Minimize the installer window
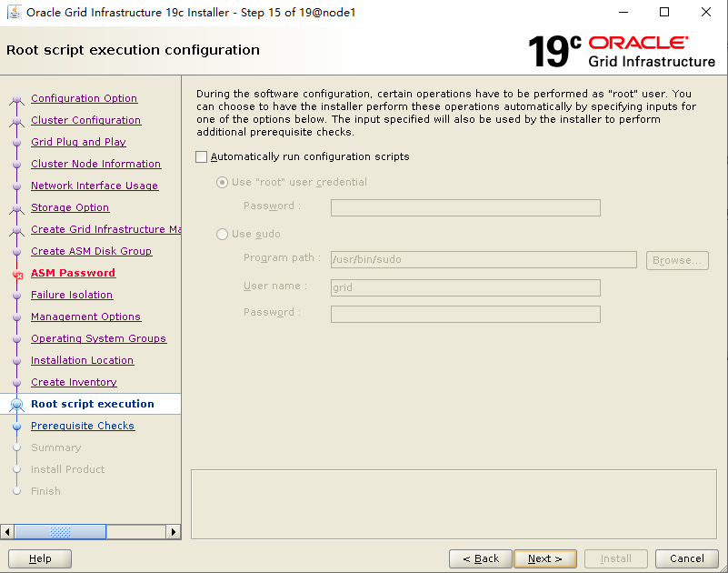 [623, 12]
